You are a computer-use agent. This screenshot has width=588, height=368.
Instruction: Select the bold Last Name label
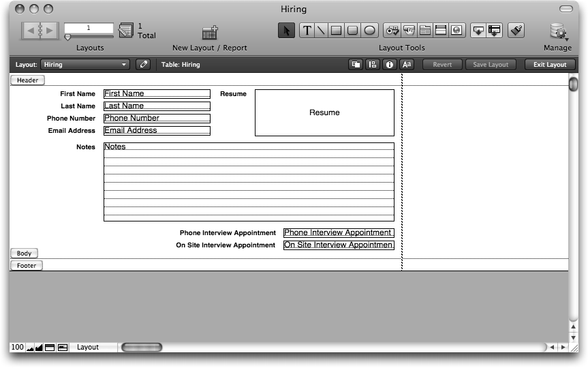(x=78, y=106)
